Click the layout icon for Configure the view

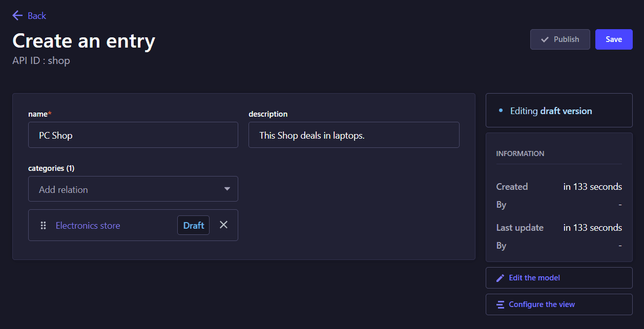tap(501, 304)
